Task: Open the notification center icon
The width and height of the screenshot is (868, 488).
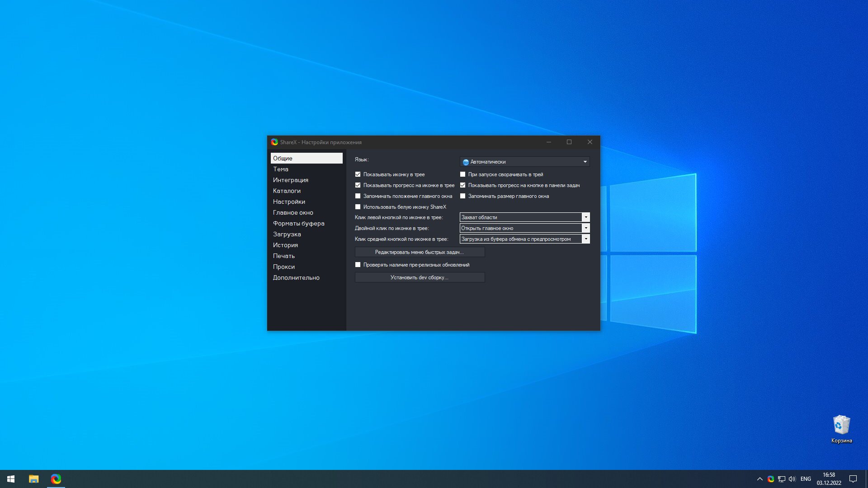Action: [x=853, y=479]
